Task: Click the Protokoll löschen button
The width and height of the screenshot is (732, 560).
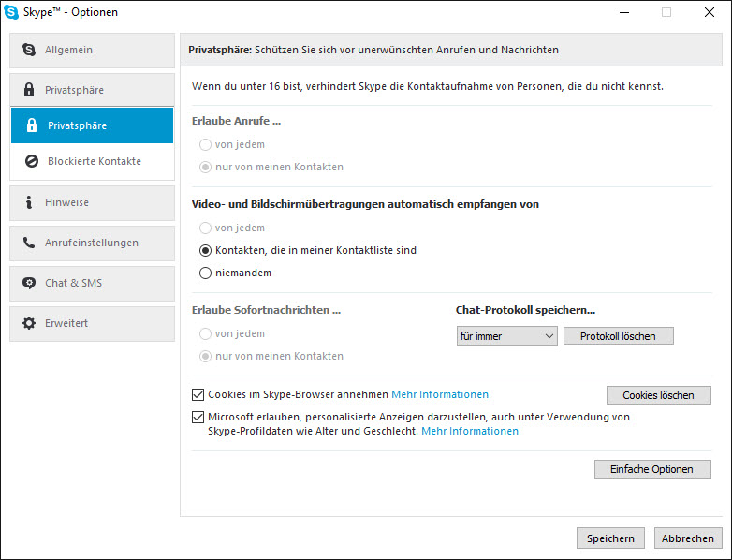Action: click(618, 336)
